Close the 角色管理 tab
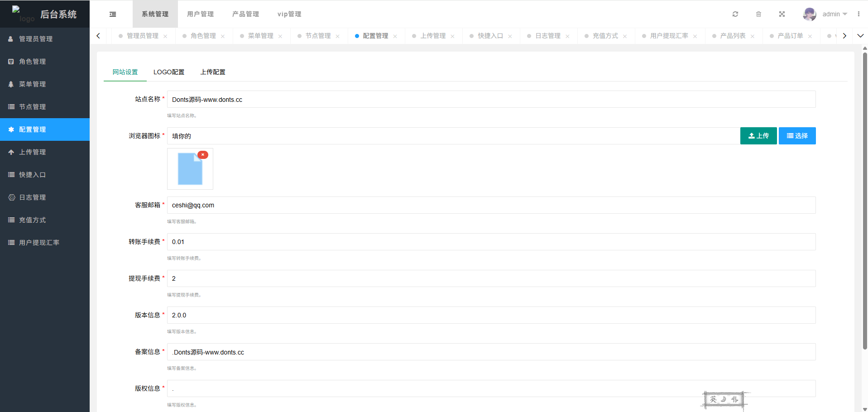This screenshot has height=412, width=868. [x=223, y=37]
